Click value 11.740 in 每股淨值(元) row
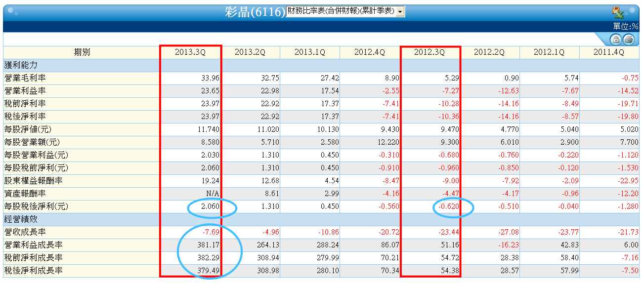644x283 pixels. tap(209, 129)
